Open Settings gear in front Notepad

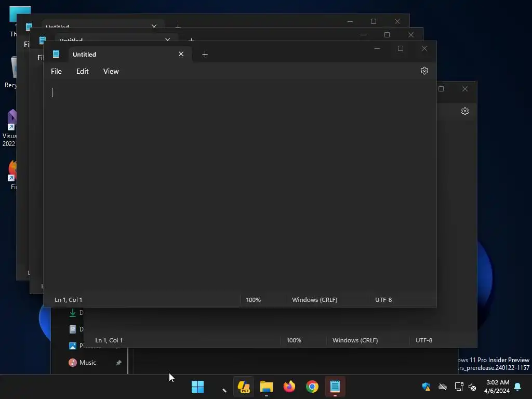click(424, 71)
